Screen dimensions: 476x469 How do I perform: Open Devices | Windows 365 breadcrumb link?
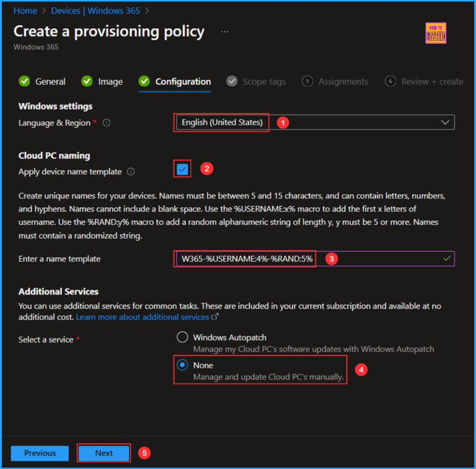(x=95, y=11)
